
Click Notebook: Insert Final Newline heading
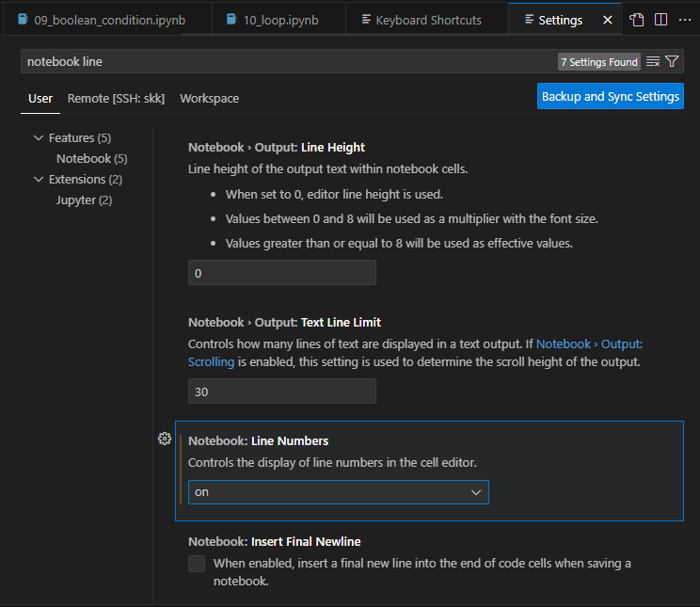275,541
